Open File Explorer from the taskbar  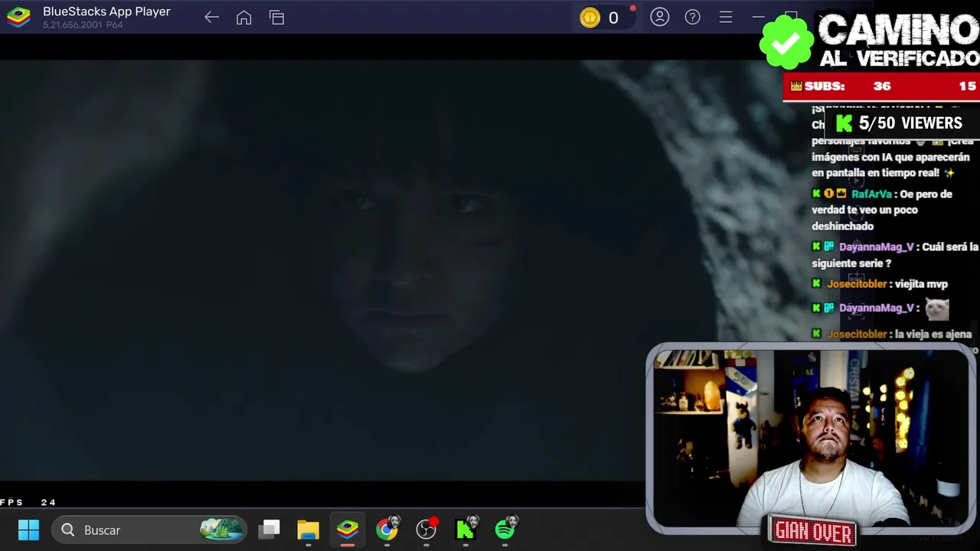pos(309,530)
